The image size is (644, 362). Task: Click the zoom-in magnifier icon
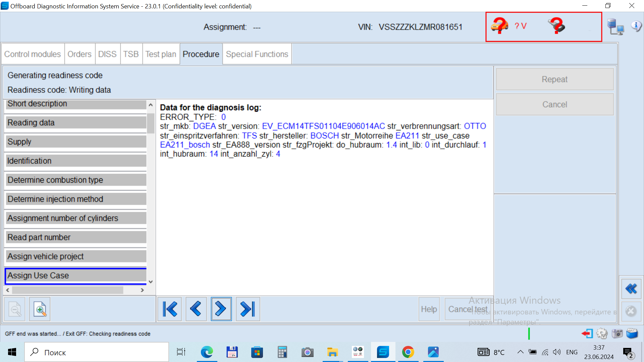point(40,309)
